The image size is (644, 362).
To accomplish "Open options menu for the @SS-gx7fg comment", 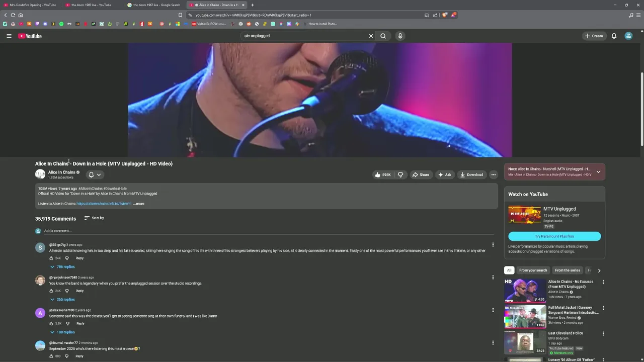I will [493, 245].
